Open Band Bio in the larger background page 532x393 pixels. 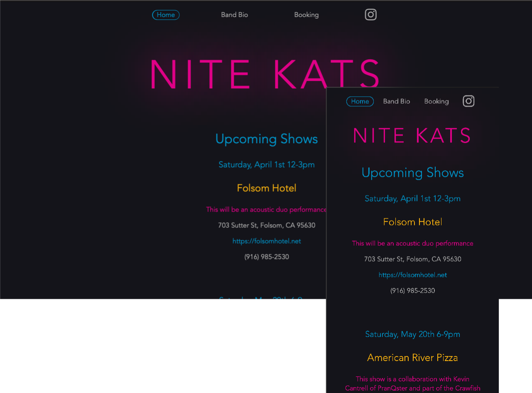click(x=234, y=15)
